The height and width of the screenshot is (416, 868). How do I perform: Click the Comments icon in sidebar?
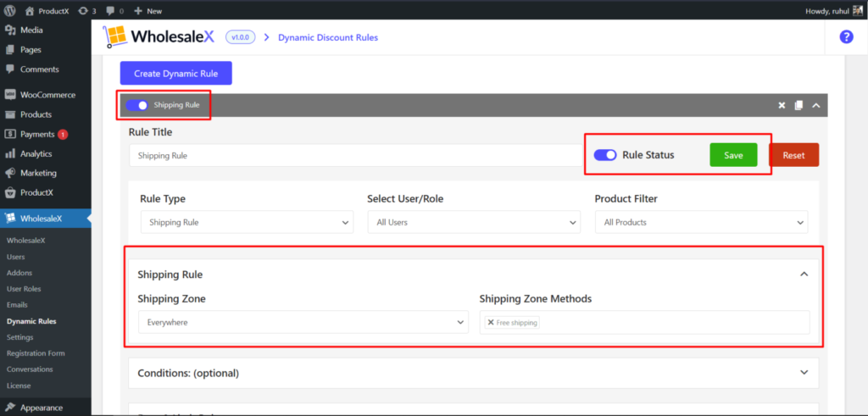pos(10,69)
